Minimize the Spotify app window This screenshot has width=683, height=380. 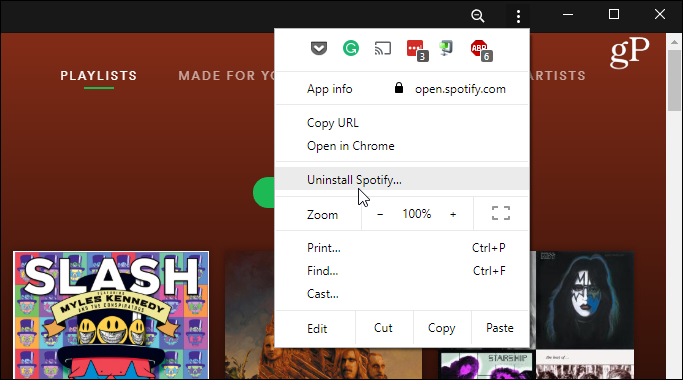coord(568,15)
